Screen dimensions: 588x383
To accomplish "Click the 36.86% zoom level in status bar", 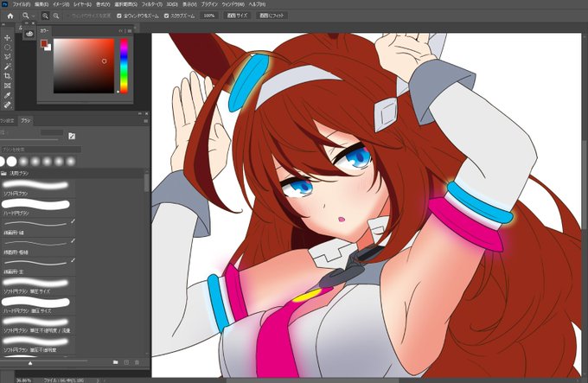I will (x=24, y=380).
